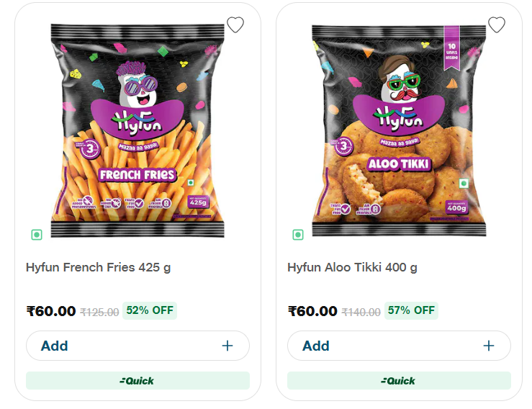Click vegetarian mark under Aloo Tikki image

pos(297,235)
